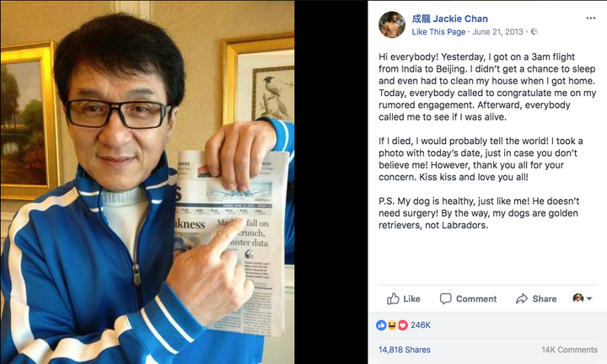Screen dimensions: 607x364
Task: Click the Share button label
Action: point(545,298)
